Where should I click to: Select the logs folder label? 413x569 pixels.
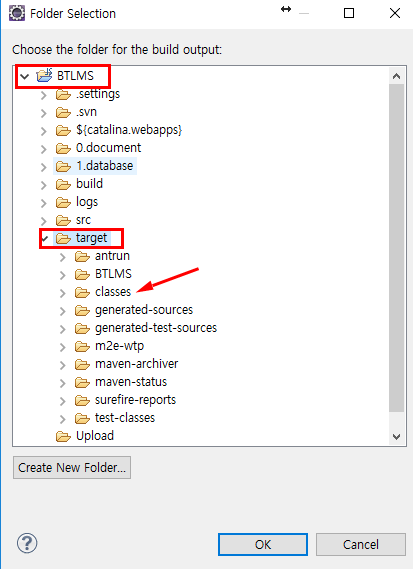tap(87, 202)
